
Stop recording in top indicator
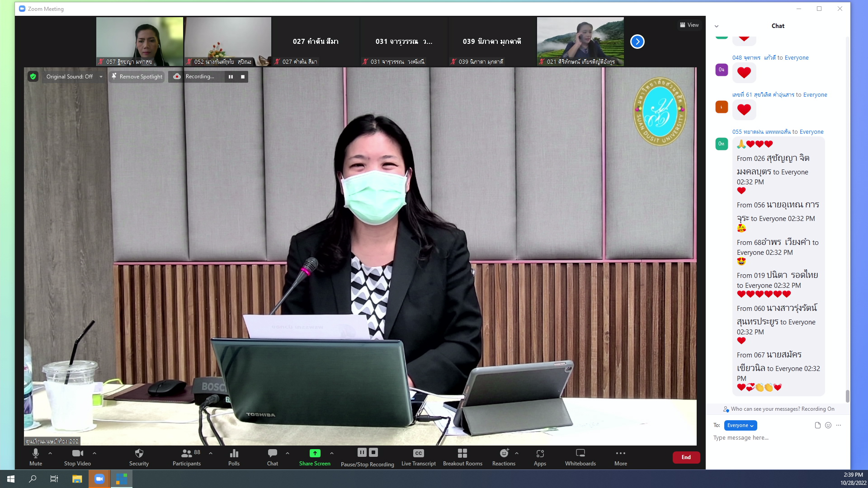243,77
